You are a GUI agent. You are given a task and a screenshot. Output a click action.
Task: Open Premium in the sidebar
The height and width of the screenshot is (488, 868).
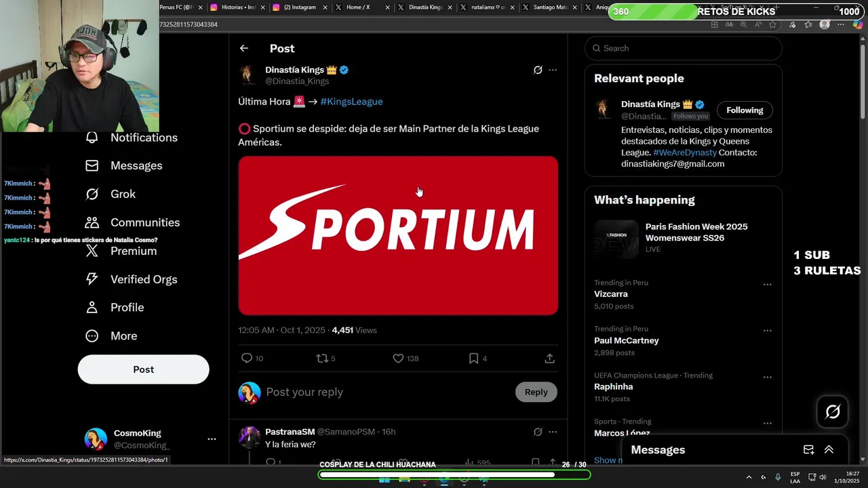120,251
